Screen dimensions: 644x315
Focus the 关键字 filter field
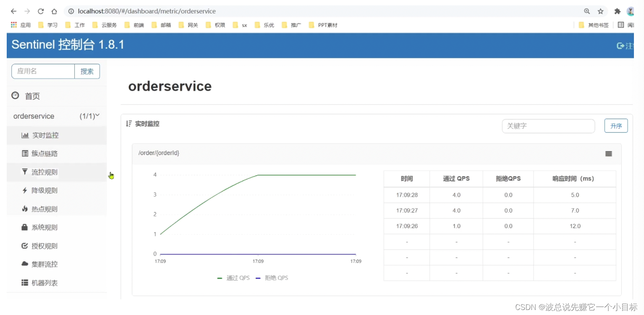pos(548,126)
